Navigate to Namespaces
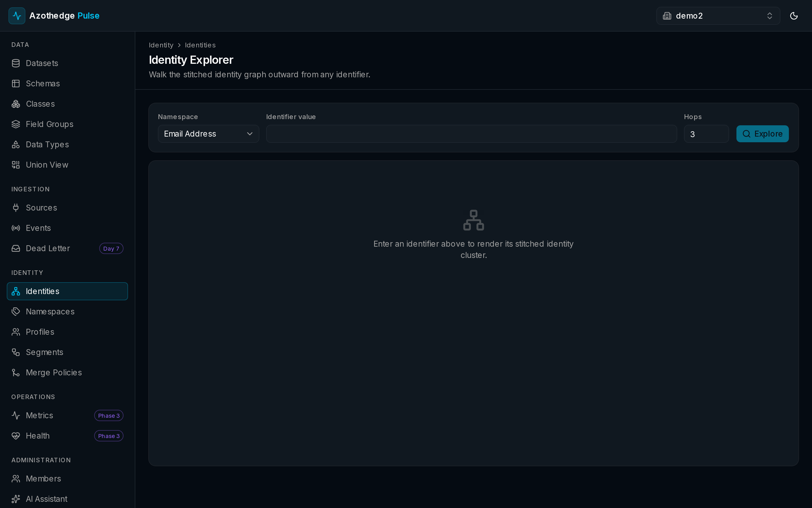 coord(67,312)
